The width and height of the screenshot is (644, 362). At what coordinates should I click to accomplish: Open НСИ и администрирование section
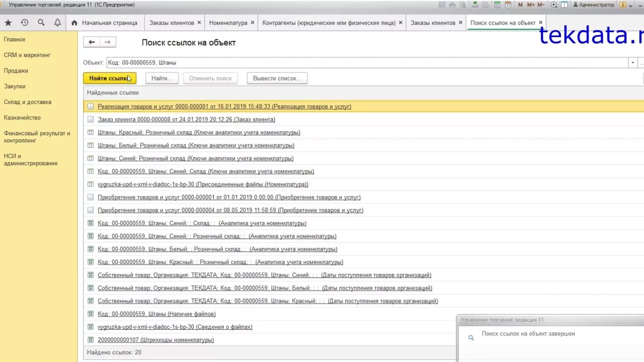pyautogui.click(x=31, y=159)
